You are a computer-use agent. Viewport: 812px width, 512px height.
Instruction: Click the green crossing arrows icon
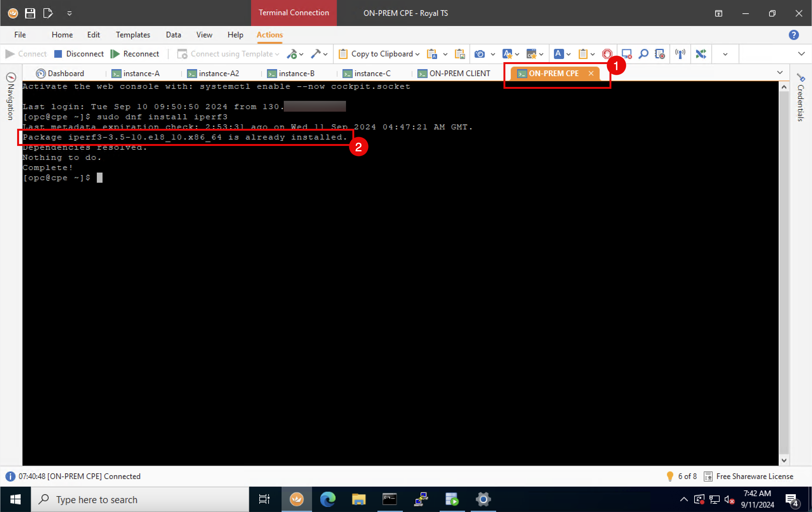[x=701, y=54]
